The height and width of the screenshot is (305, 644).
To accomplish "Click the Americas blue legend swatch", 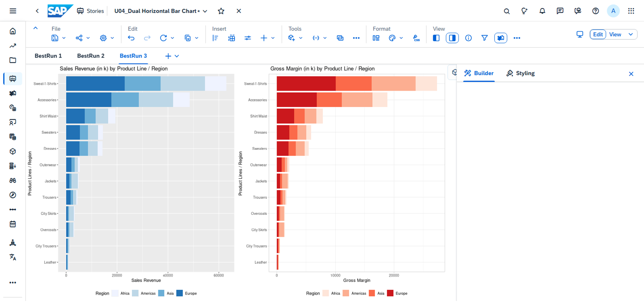I will (135, 293).
